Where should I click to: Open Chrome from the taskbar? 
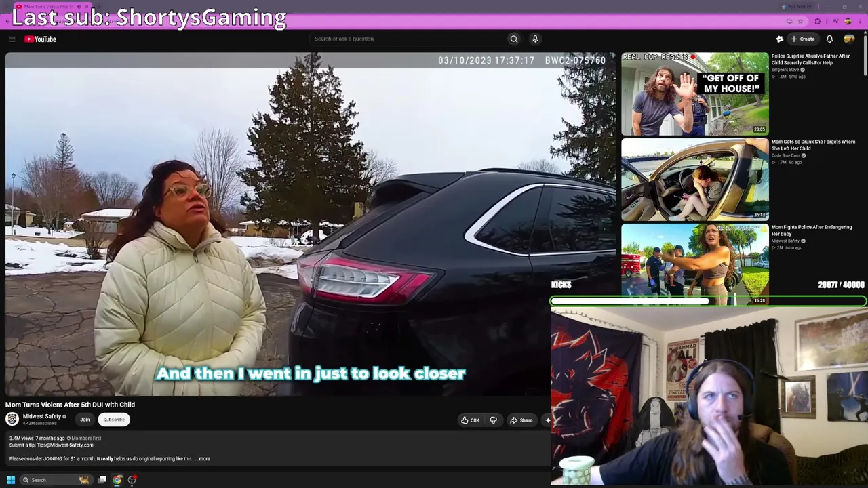117,480
